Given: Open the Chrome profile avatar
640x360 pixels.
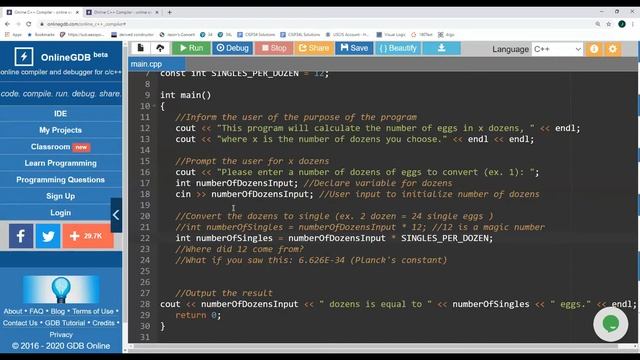Looking at the screenshot, I should (622, 24).
